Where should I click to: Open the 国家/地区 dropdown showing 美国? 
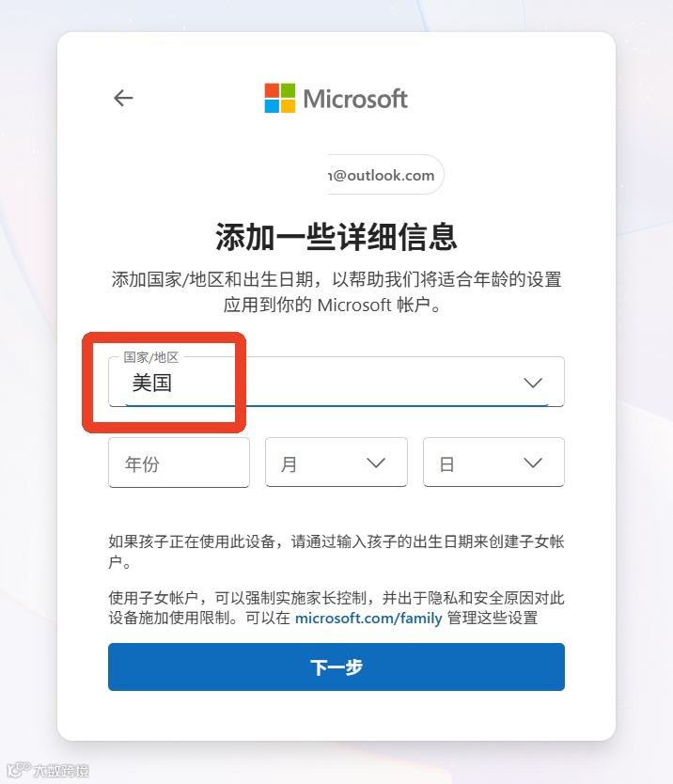tap(336, 382)
